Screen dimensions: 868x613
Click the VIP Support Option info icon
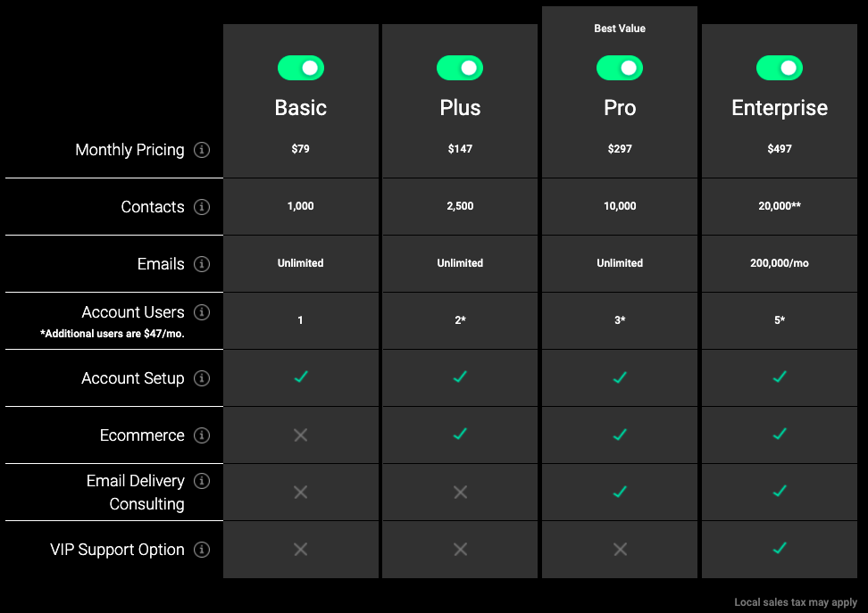tap(202, 550)
